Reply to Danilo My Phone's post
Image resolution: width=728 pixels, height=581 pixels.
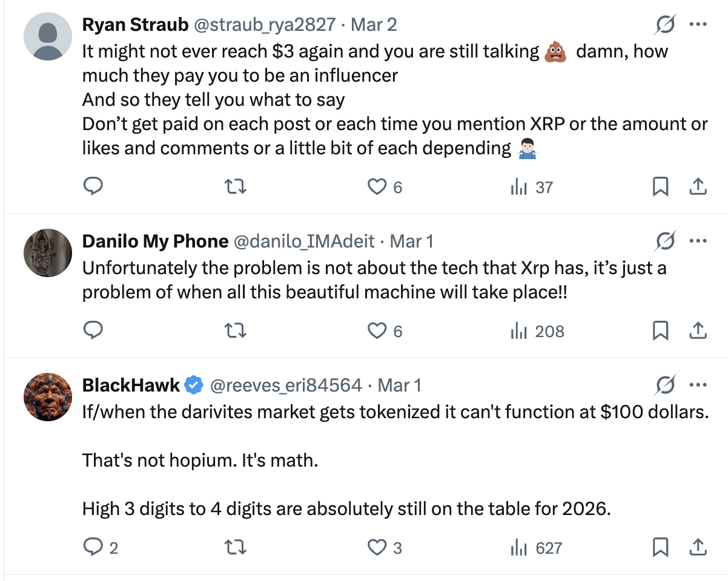[93, 330]
